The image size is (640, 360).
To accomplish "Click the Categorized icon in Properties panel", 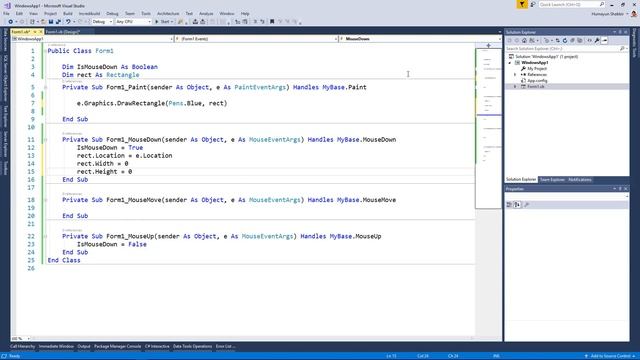I will coord(509,204).
